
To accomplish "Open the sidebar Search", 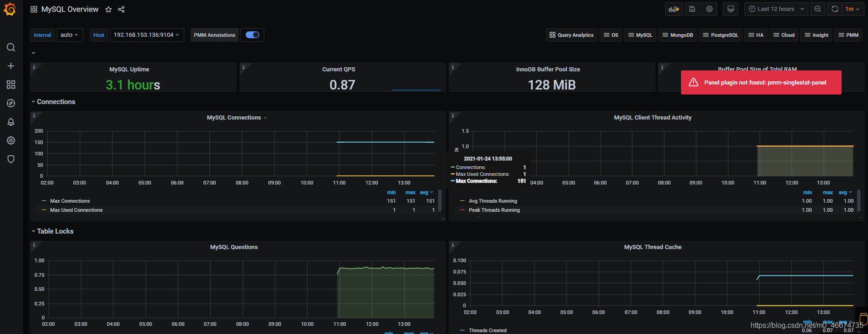I will 11,47.
